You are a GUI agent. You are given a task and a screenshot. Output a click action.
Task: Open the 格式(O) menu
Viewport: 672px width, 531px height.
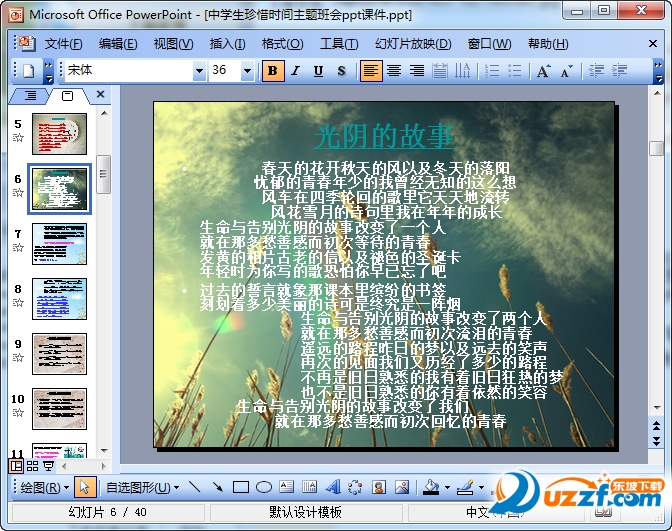tap(282, 44)
